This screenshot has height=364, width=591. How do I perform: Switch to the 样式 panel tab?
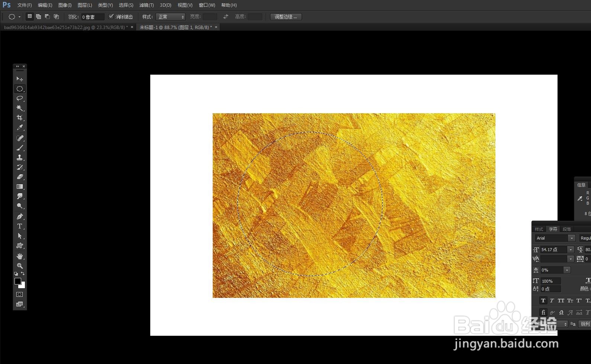coord(539,229)
